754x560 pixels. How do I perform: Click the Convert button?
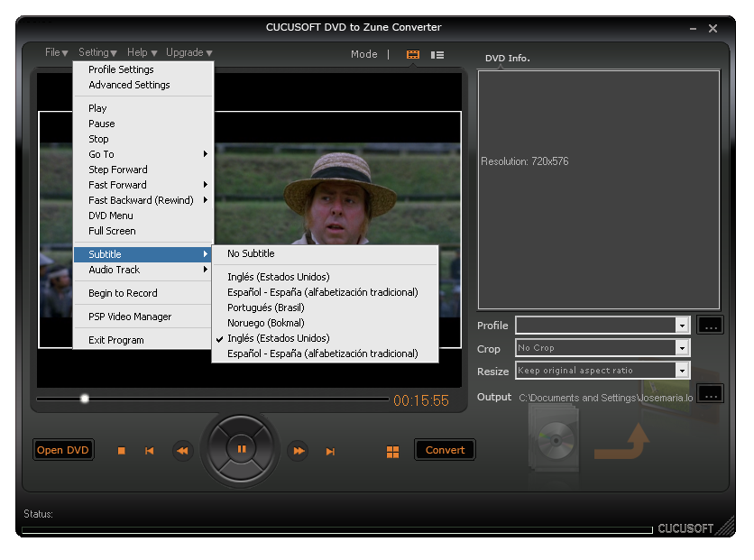[445, 450]
